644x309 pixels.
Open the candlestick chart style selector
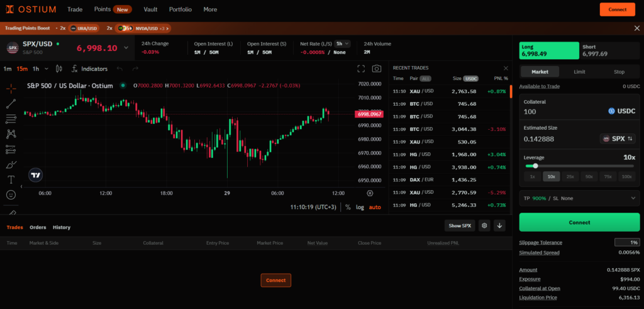[x=59, y=69]
